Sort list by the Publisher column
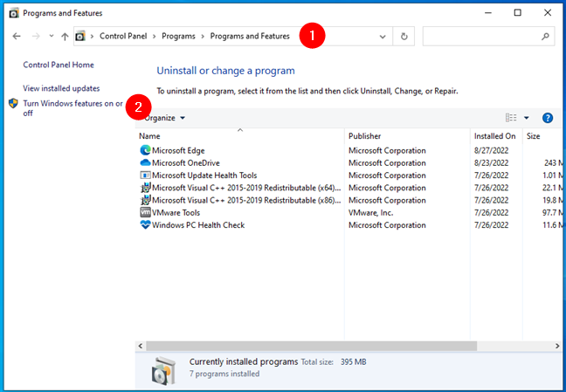 pyautogui.click(x=407, y=136)
